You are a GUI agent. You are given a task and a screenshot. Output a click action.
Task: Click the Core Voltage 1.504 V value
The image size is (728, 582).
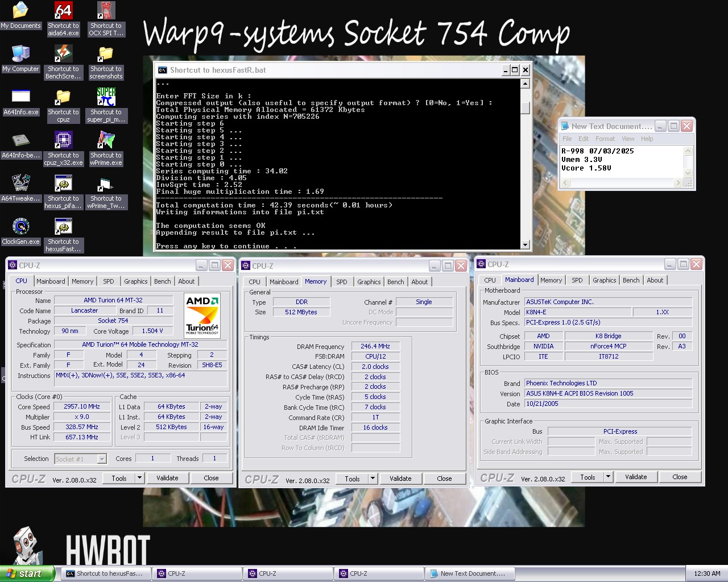[x=152, y=331]
